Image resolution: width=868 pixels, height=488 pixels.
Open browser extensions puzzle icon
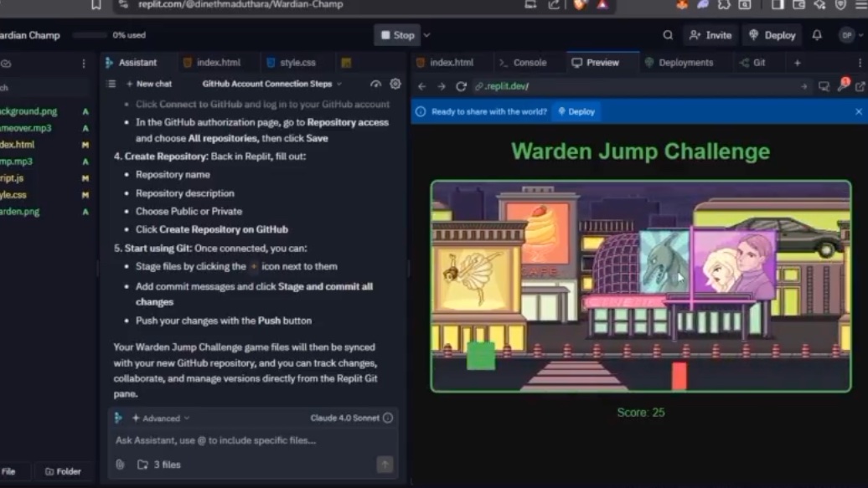point(724,4)
